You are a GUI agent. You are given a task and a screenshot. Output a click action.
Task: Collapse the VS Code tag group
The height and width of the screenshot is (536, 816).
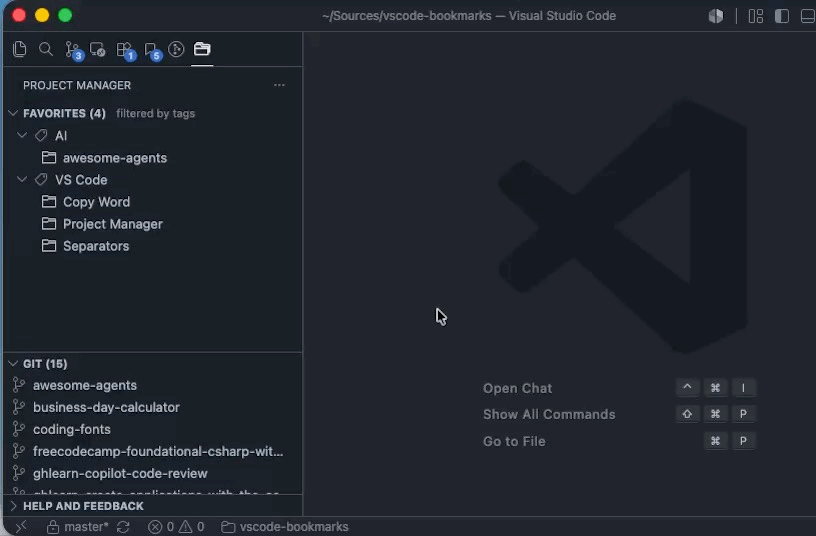[22, 180]
